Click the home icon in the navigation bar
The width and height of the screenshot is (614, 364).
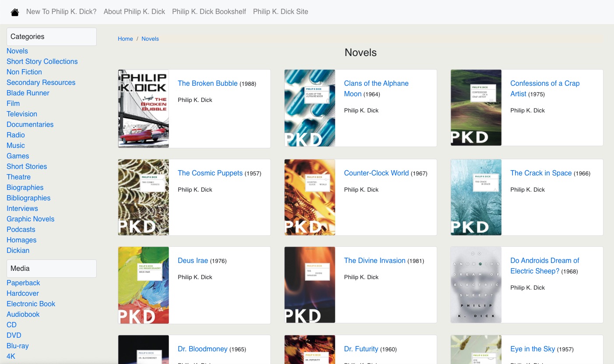14,12
